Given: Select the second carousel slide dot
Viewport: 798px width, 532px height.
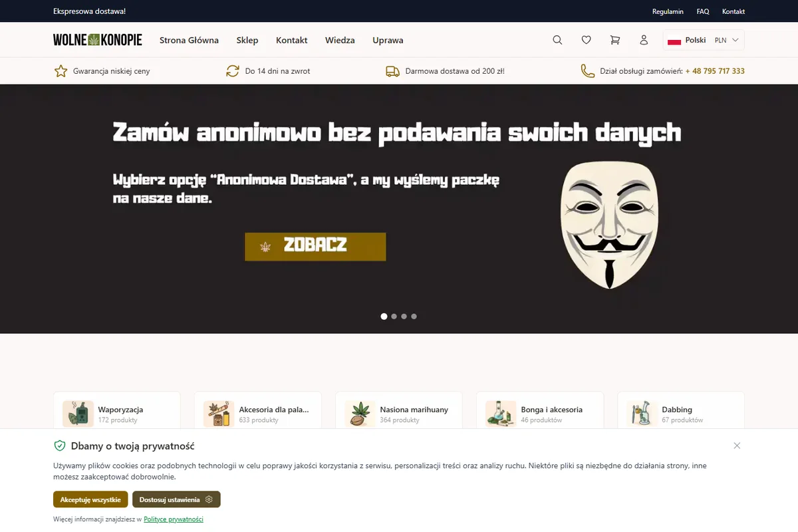Looking at the screenshot, I should click(x=394, y=317).
